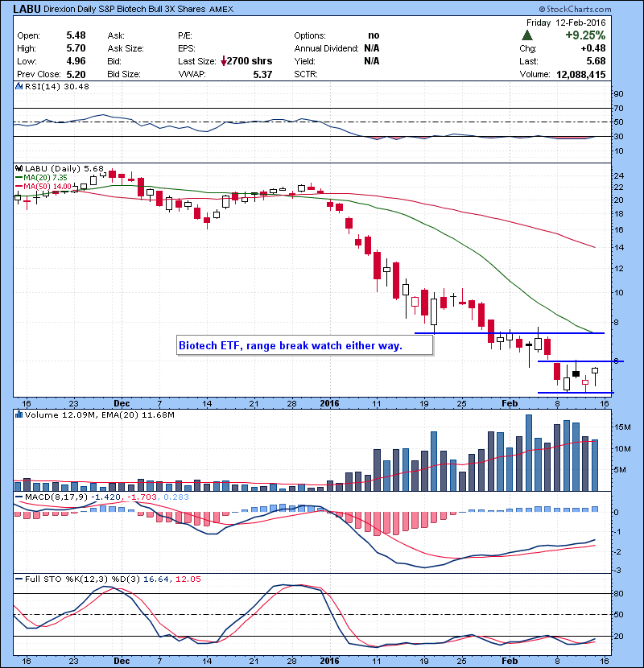Click the Prev Close value 5.20
This screenshot has width=644, height=668.
[76, 75]
